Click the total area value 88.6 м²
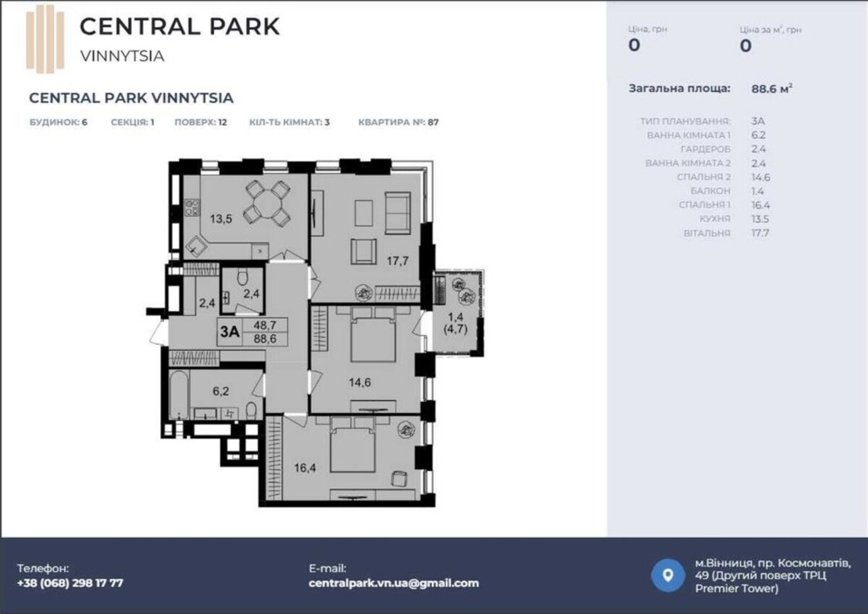 [x=771, y=88]
